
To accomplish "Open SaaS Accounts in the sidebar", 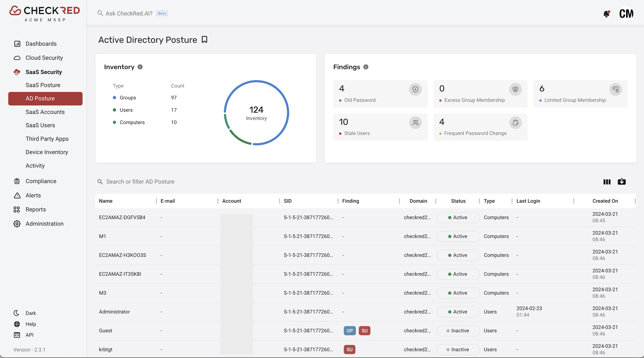I will [45, 112].
